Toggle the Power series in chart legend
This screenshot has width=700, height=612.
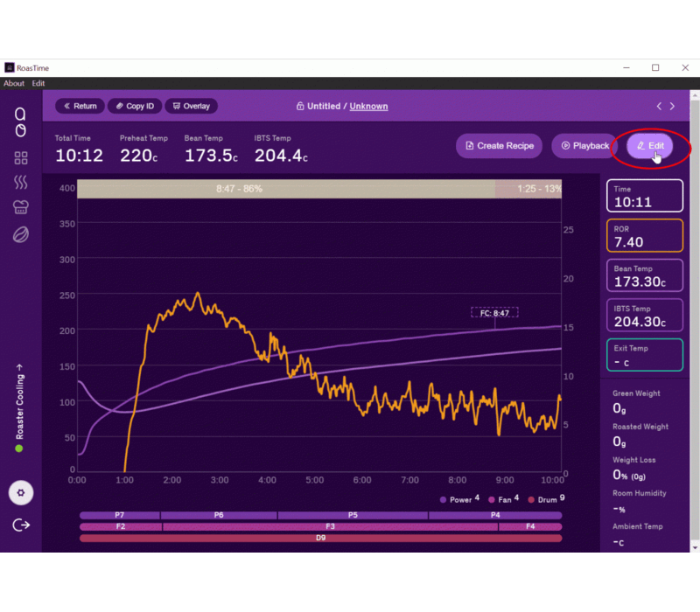click(x=459, y=500)
